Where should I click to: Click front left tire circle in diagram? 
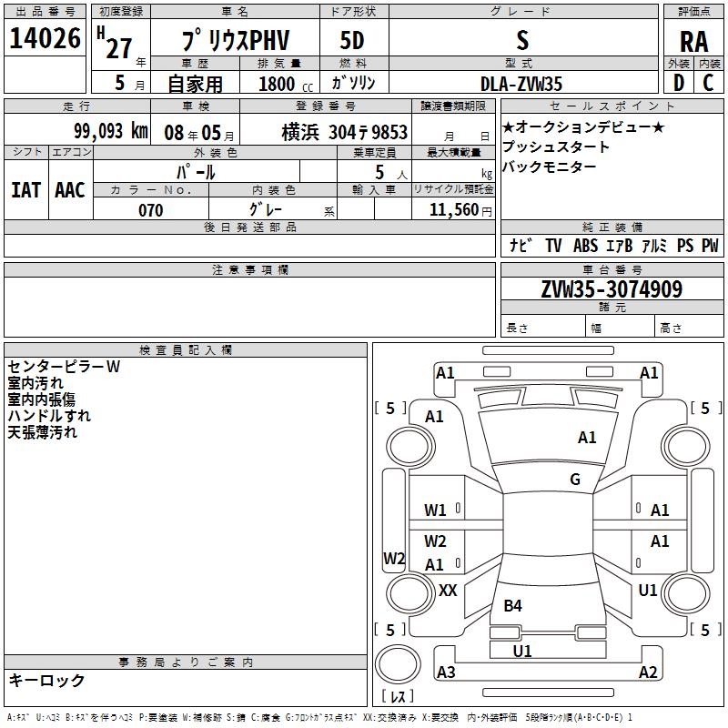click(x=409, y=447)
